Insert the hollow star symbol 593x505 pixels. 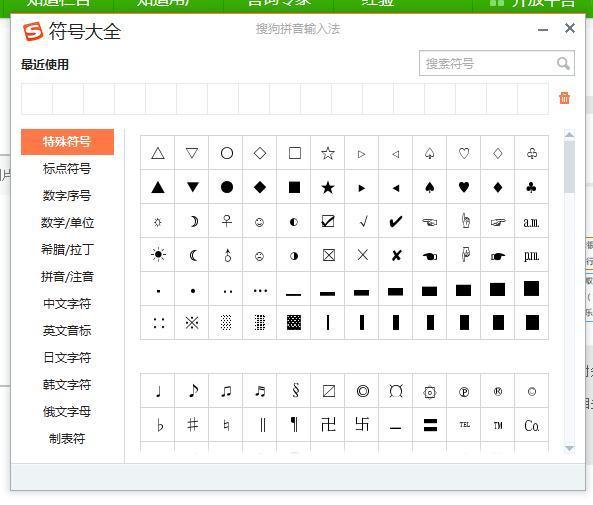[328, 153]
